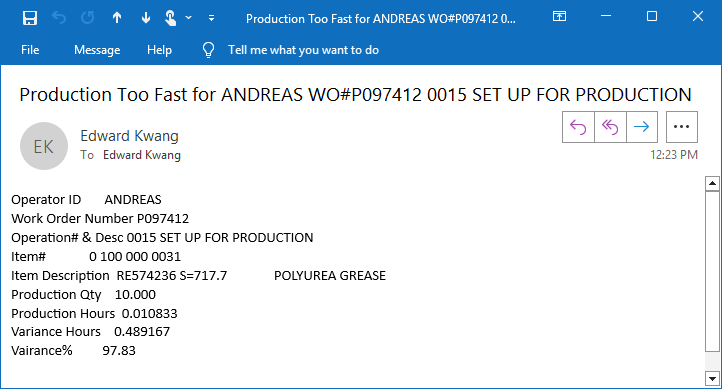Screen dimensions: 722x389
Task: Click the window title bar text
Action: point(381,18)
